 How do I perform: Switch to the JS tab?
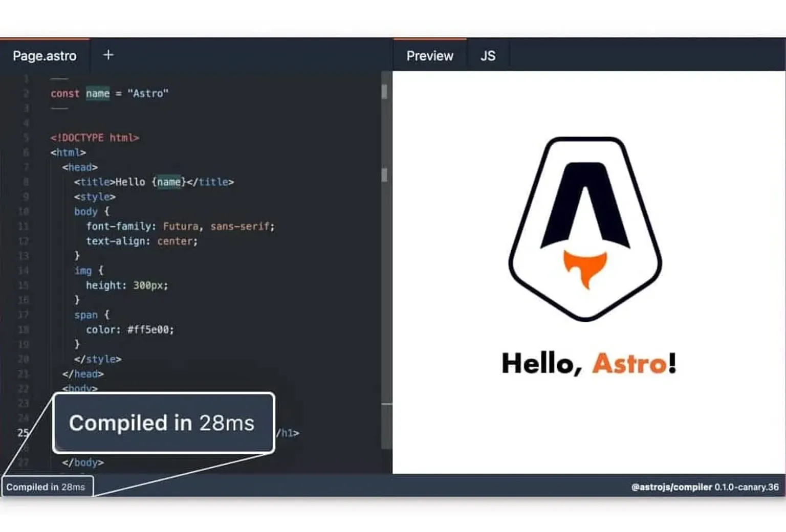488,56
